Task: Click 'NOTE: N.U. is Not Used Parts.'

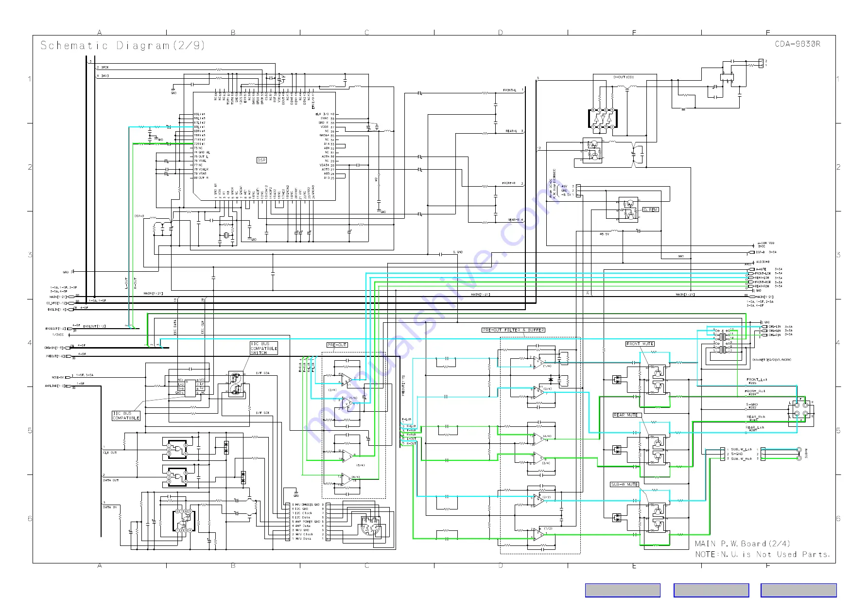Action: 763,554
